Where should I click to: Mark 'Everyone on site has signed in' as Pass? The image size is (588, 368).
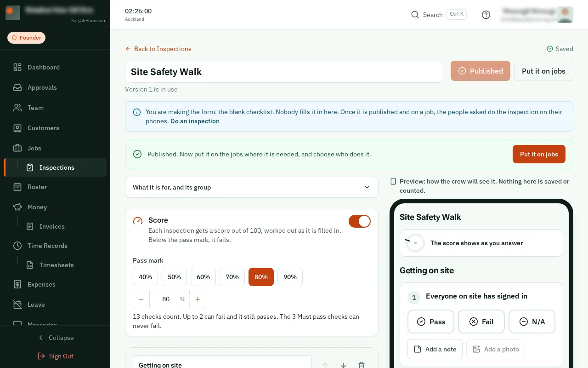point(431,322)
